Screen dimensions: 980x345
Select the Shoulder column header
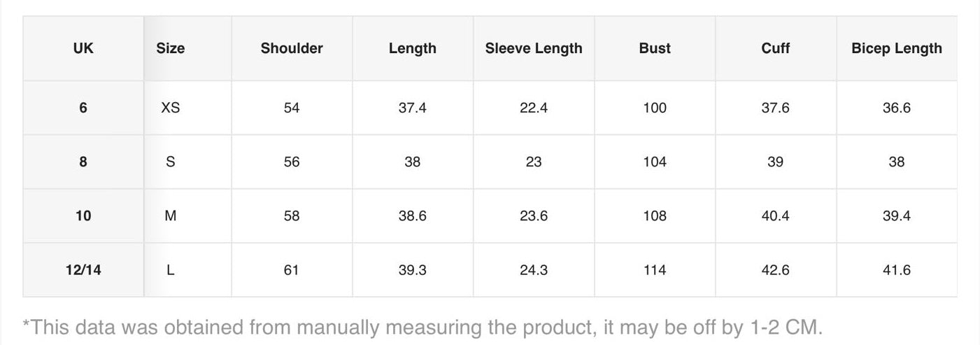point(292,48)
